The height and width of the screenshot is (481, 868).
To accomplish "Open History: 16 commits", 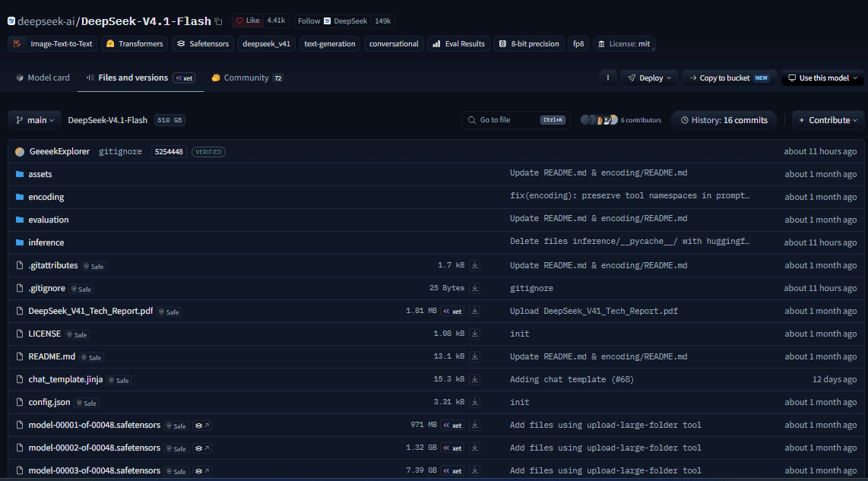I will (x=724, y=120).
